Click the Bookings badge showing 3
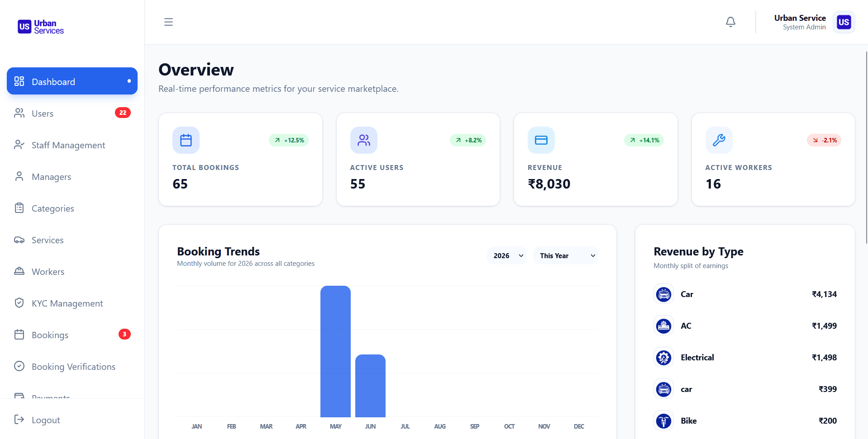Screen dimensions: 868x439 (x=124, y=334)
